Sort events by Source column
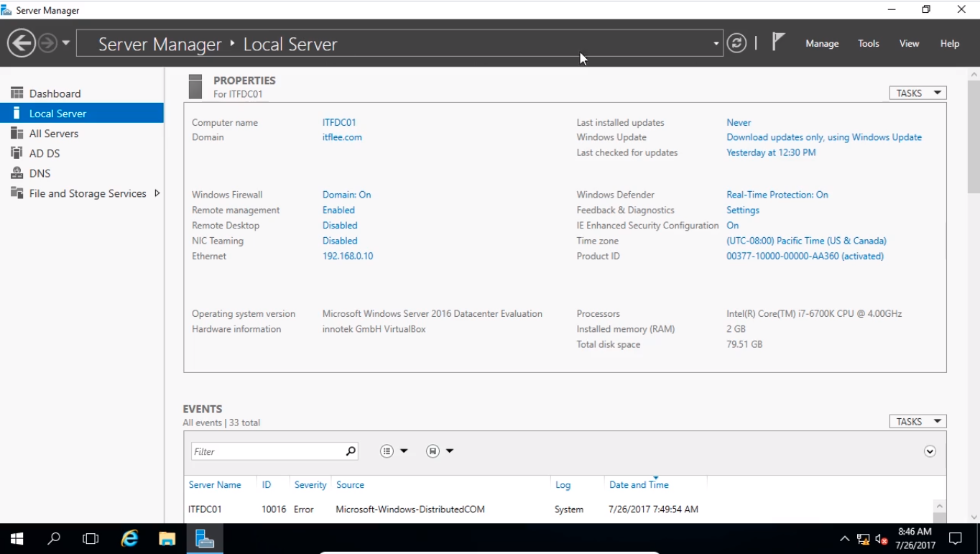This screenshot has width=980, height=554. pos(350,485)
